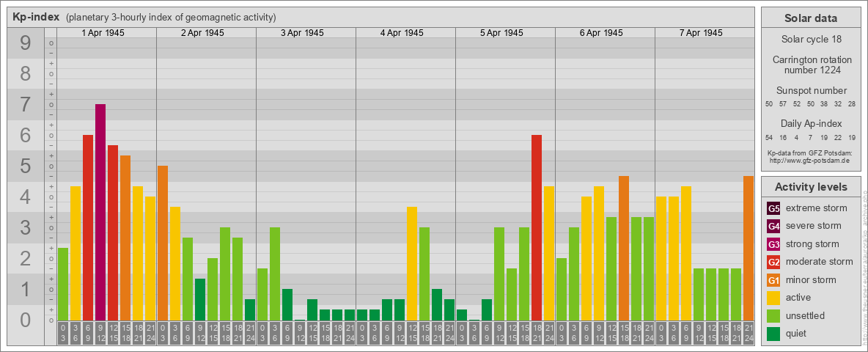Click the G5 extreme storm legend swatch
The height and width of the screenshot is (352, 868).
(773, 209)
